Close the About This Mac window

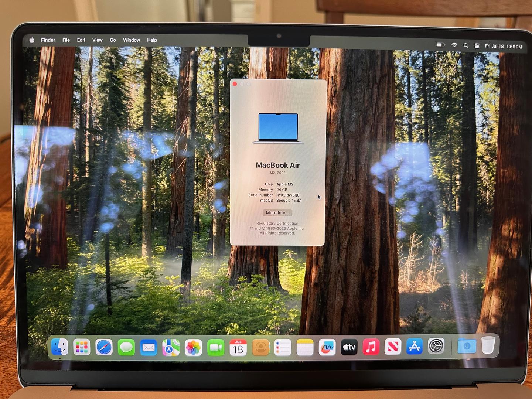[235, 84]
